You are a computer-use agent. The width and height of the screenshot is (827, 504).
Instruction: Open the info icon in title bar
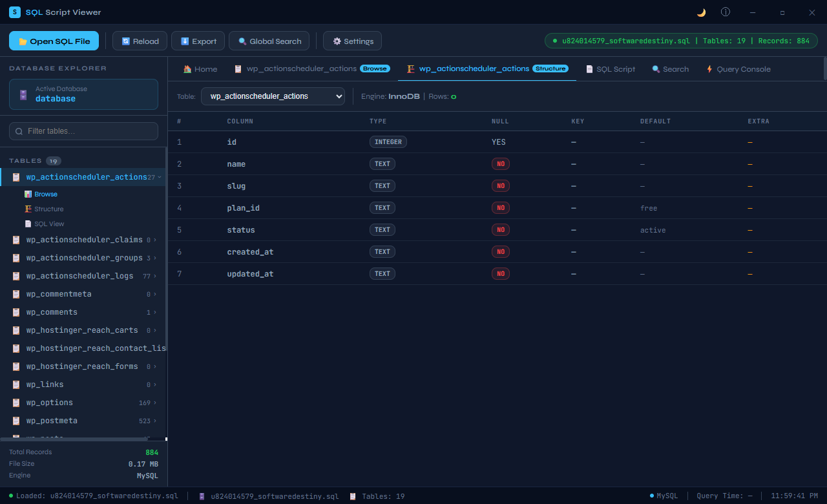[x=726, y=12]
